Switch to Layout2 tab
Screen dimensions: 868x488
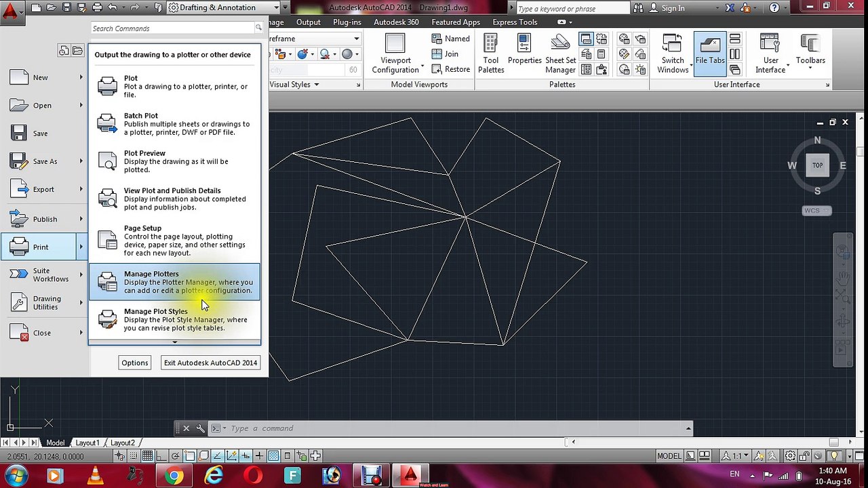(123, 443)
